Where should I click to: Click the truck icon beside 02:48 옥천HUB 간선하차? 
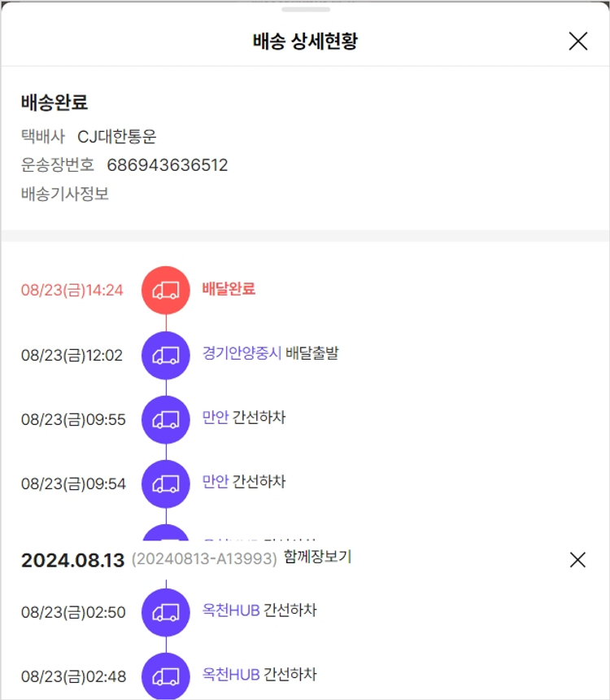point(166,676)
